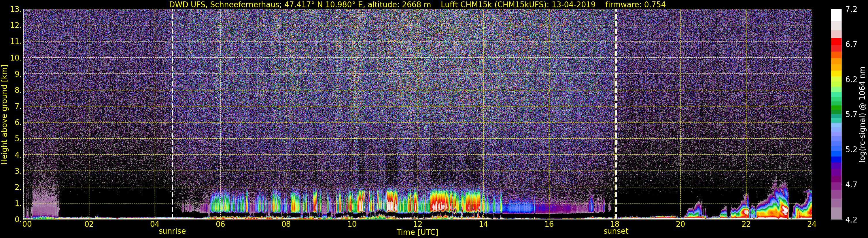This screenshot has height=238, width=868.
Task: Click the height tick label "1."
Action: tap(18, 204)
